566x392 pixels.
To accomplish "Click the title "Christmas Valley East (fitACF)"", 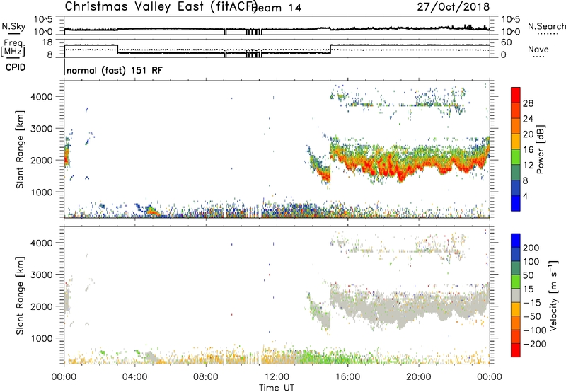I will click(x=161, y=6).
